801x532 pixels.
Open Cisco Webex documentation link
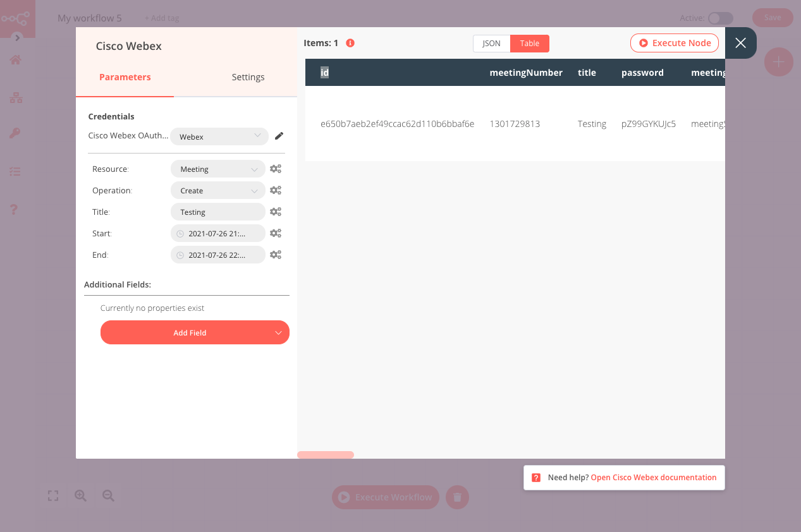(x=653, y=478)
